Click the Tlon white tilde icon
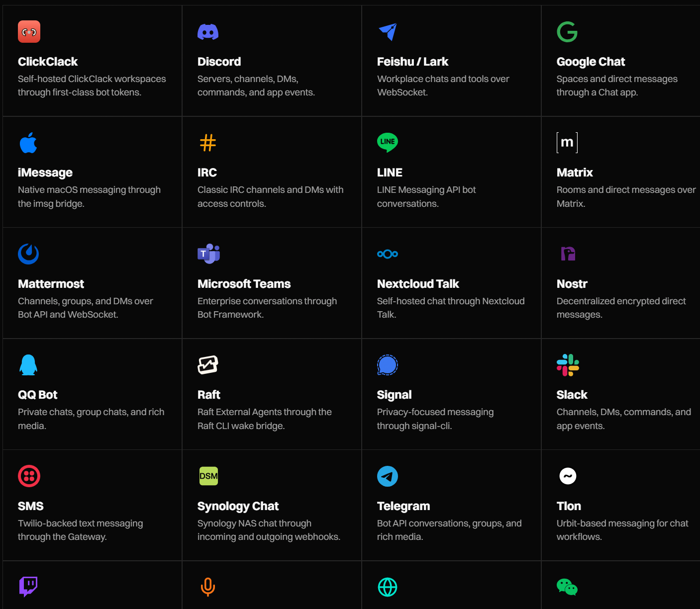 [x=568, y=476]
